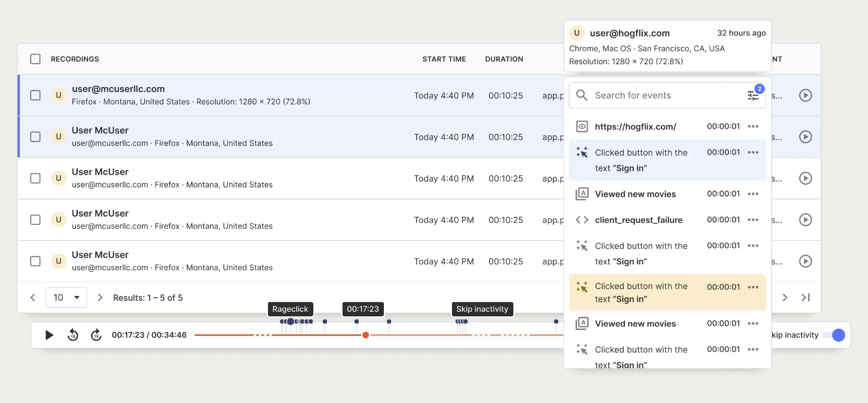Open more menu for https://hogflix.com/ event
This screenshot has width=868, height=403.
(x=753, y=127)
